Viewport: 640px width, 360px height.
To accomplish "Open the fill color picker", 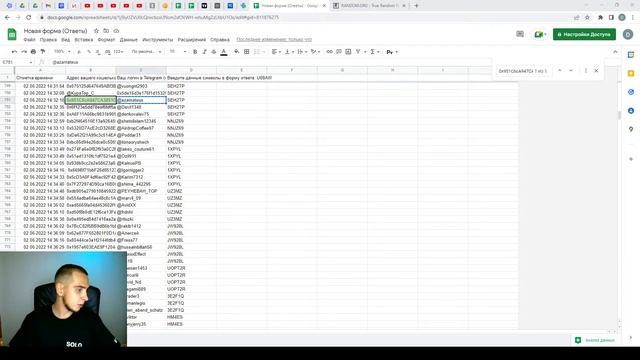I will pyautogui.click(x=237, y=52).
